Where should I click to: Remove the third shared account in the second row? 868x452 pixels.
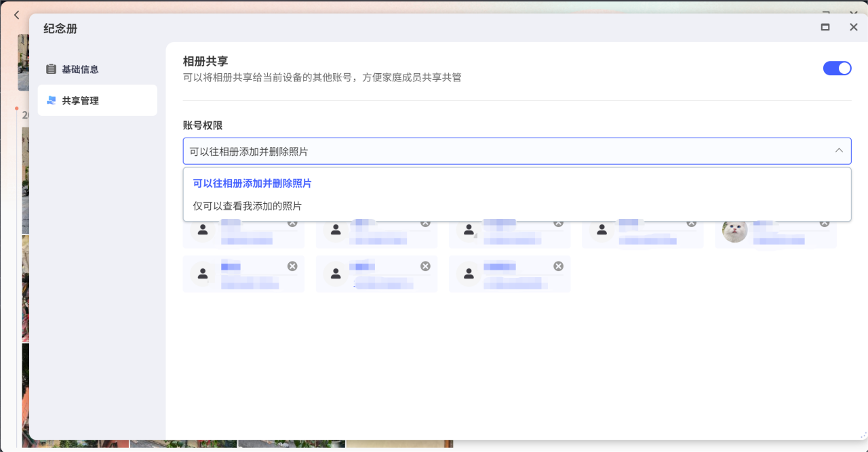(x=558, y=266)
